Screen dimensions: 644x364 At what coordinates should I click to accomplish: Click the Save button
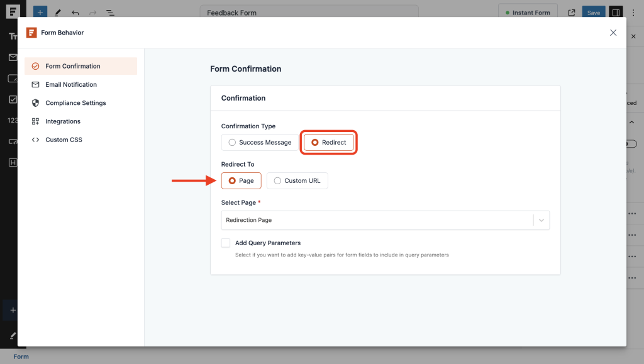593,12
